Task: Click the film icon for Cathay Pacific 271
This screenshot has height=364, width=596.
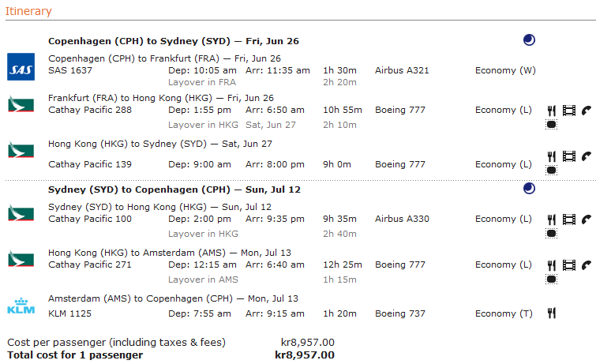Action: [x=569, y=265]
